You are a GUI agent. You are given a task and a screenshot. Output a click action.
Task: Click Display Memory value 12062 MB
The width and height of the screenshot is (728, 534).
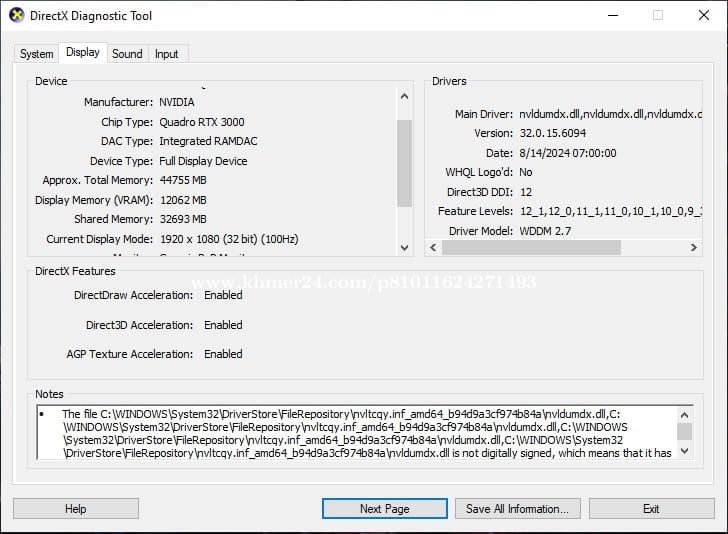pos(183,200)
